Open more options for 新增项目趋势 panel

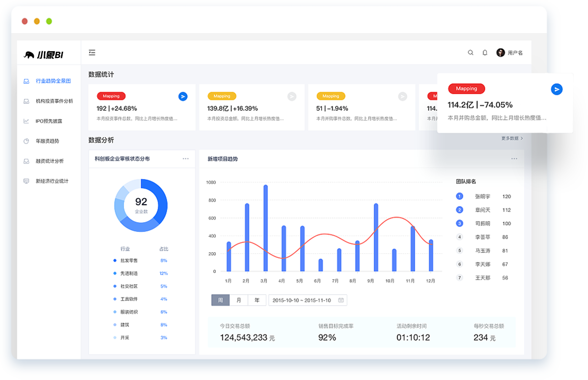click(514, 159)
